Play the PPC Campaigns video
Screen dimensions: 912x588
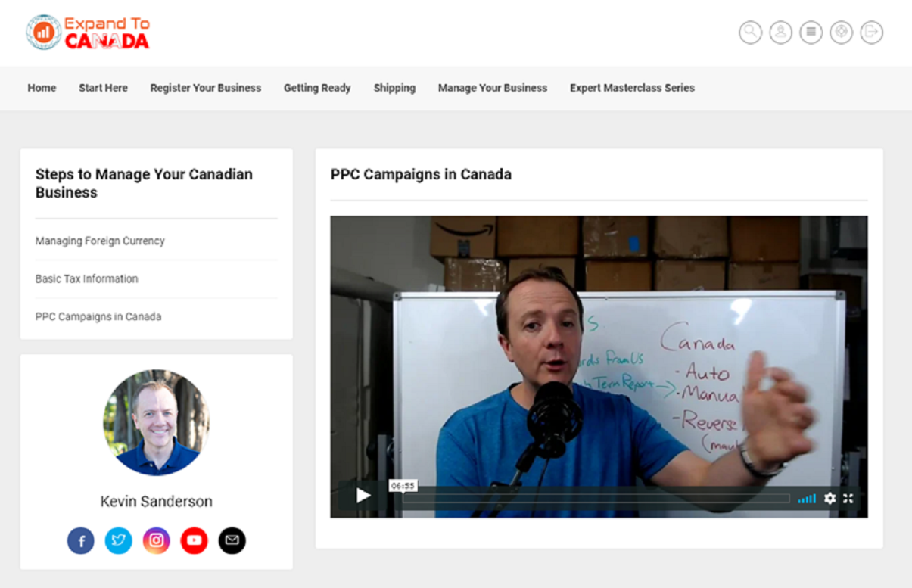point(363,496)
